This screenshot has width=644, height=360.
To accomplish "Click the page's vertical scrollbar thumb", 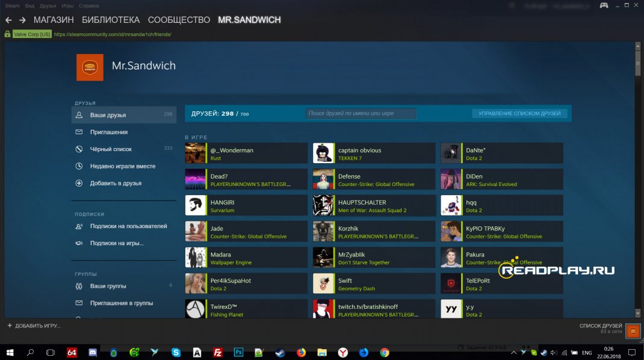I will 637,63.
